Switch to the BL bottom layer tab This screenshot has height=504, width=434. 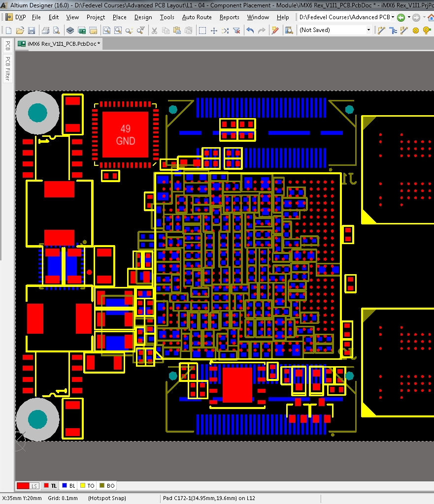pyautogui.click(x=68, y=486)
